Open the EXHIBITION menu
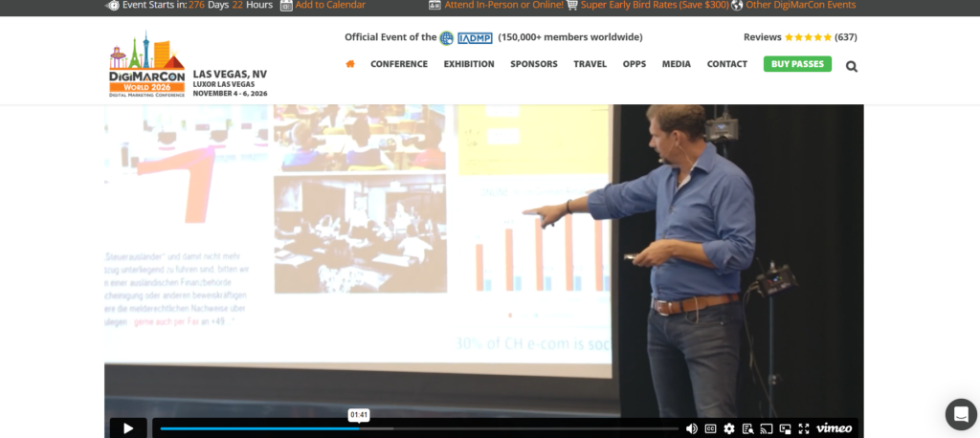The image size is (980, 438). [x=469, y=64]
